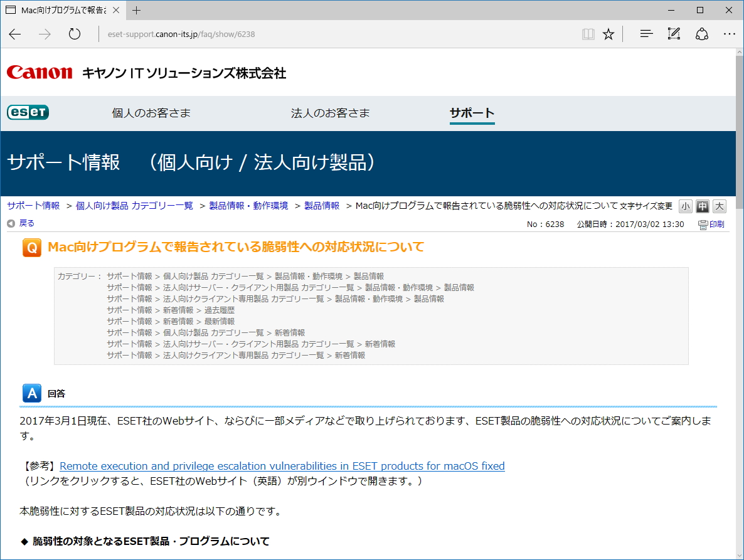Close the Mac向けプログラム tab

[x=116, y=11]
